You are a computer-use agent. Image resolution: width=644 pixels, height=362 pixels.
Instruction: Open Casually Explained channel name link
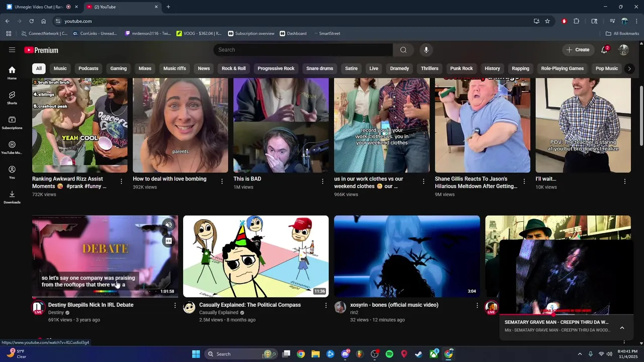(x=219, y=312)
